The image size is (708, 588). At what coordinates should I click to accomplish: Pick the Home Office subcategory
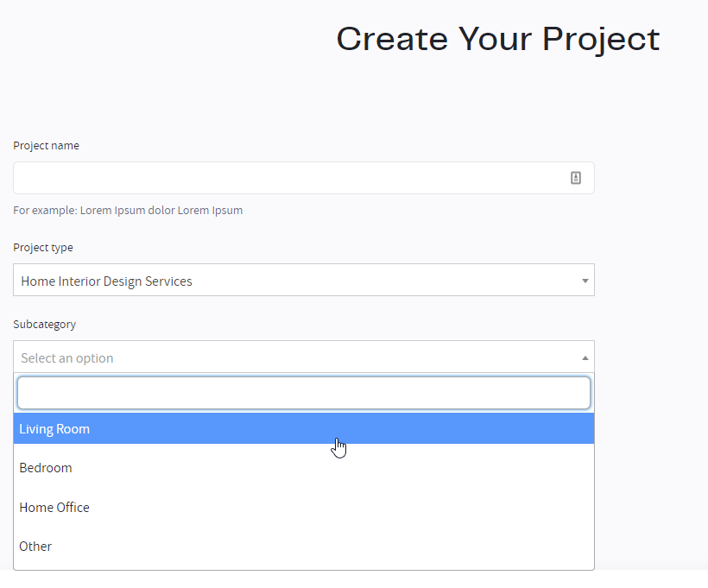303,507
